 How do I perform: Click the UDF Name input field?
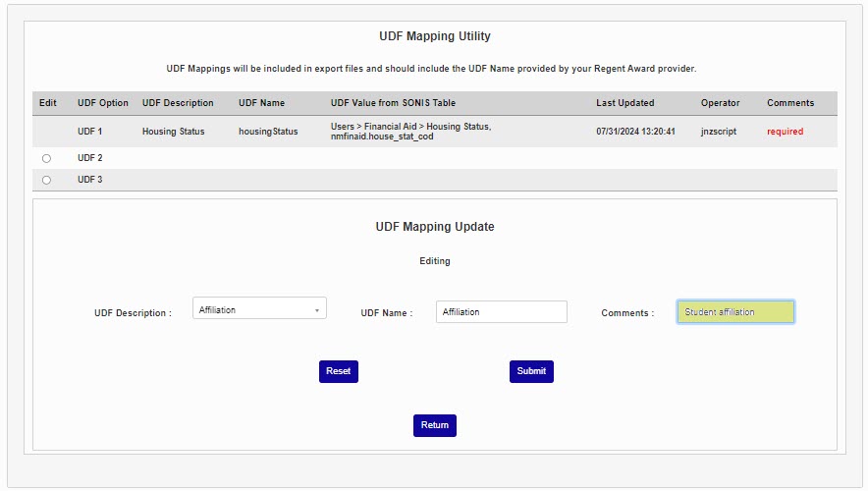click(502, 312)
